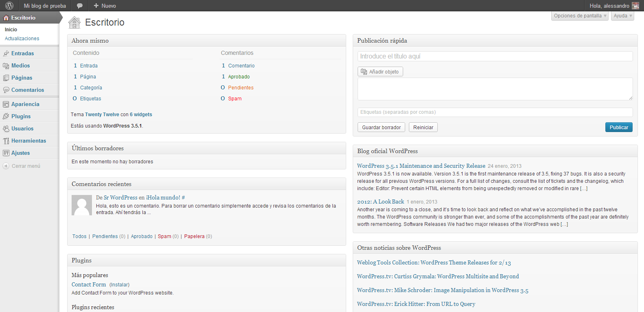Image resolution: width=644 pixels, height=312 pixels.
Task: Click the Ajustes settings icon in sidebar
Action: click(6, 153)
